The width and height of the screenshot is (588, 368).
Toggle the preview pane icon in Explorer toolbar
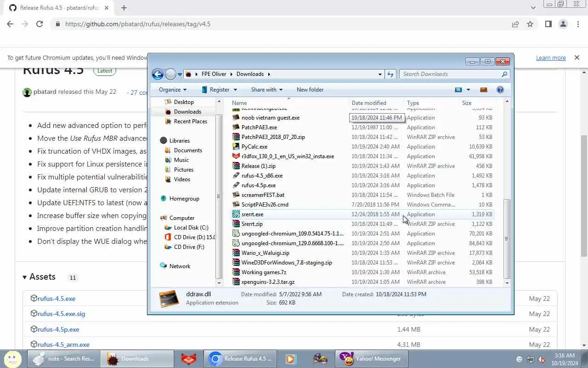(x=484, y=90)
